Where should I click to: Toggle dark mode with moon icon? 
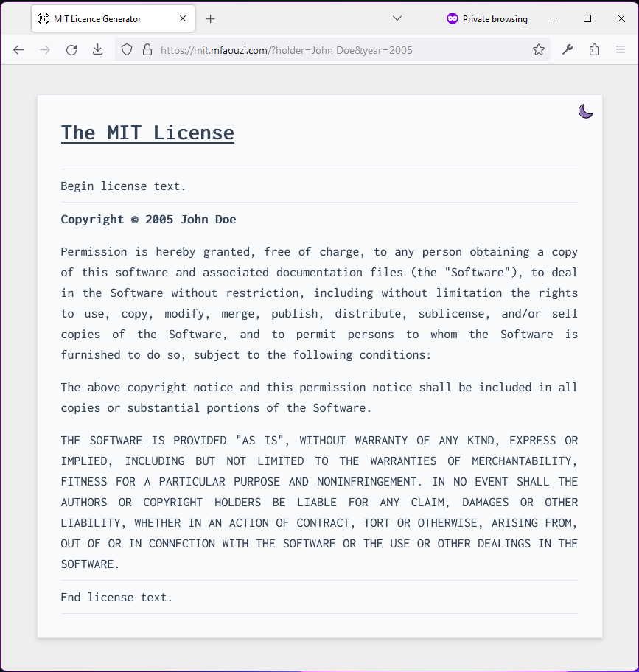pyautogui.click(x=585, y=111)
